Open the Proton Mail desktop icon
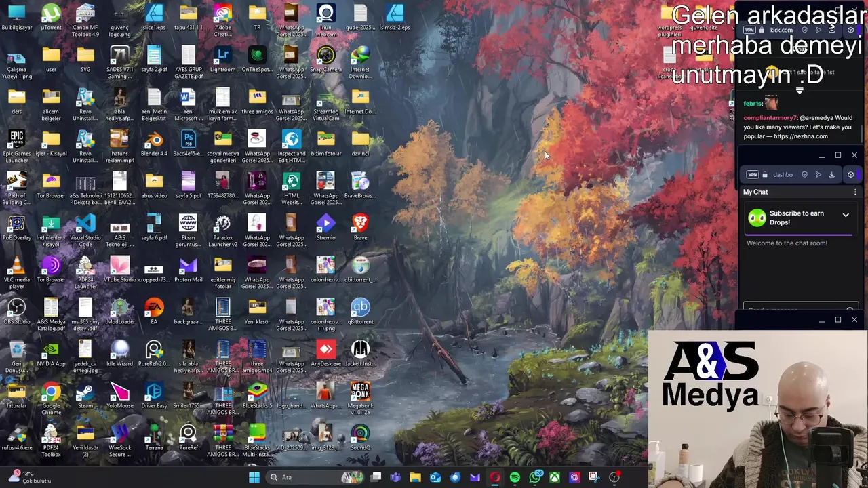The height and width of the screenshot is (488, 868). coord(189,270)
